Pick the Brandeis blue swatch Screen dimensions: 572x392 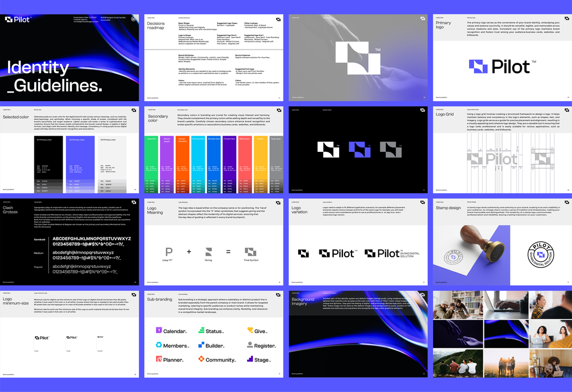pyautogui.click(x=214, y=164)
